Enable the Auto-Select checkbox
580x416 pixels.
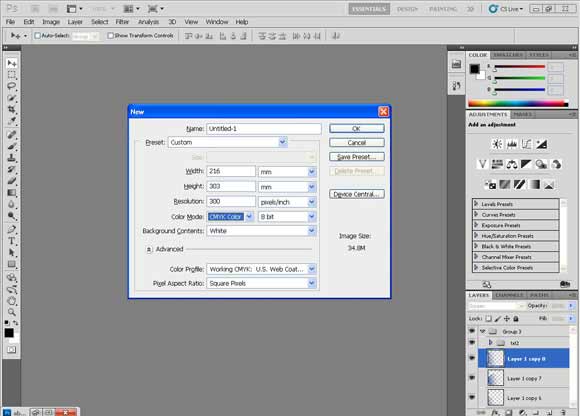point(37,36)
